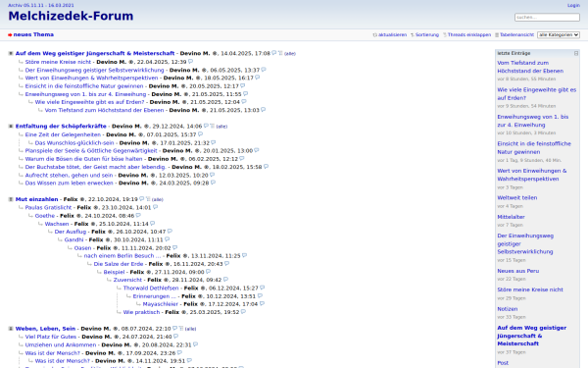
Task: Click the fold-thread icon before '(alle)' in the 'Mut einzahlen' row
Action: pyautogui.click(x=148, y=199)
